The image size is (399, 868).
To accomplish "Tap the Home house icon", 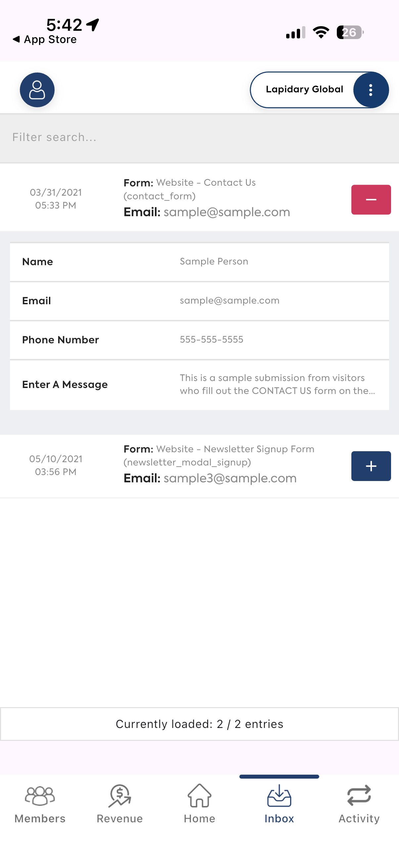I will 199,796.
